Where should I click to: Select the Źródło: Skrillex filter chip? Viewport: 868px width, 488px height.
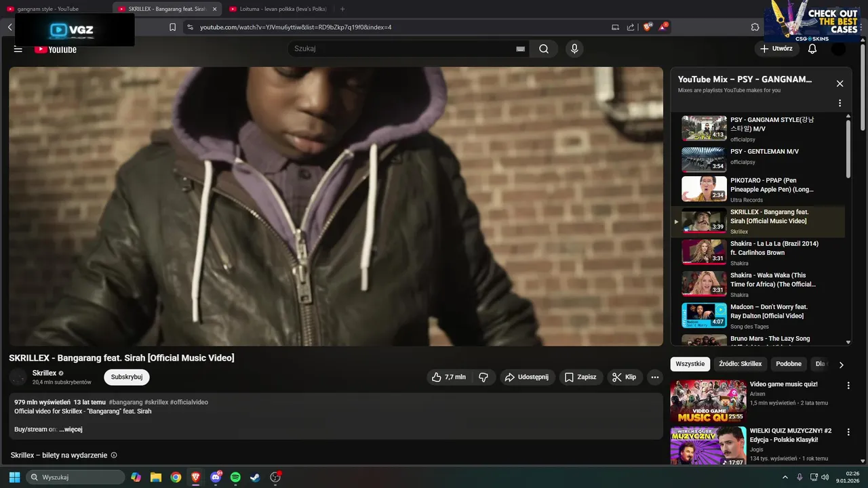tap(741, 364)
